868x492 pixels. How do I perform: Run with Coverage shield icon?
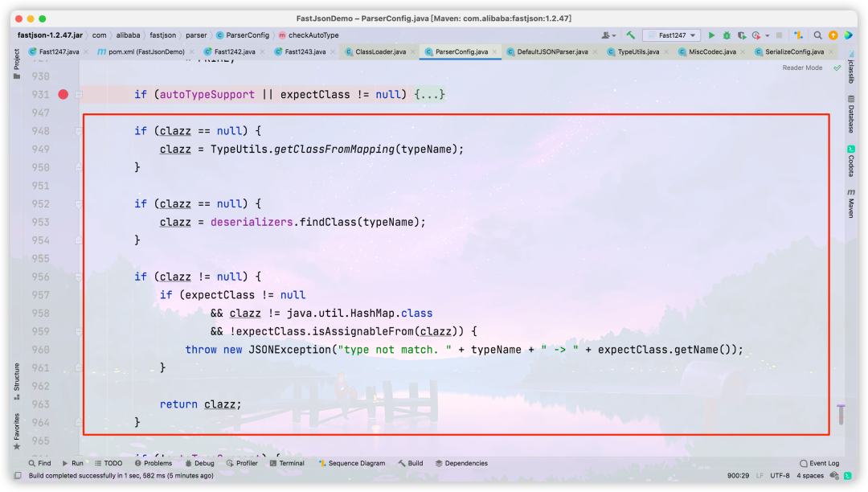[742, 35]
